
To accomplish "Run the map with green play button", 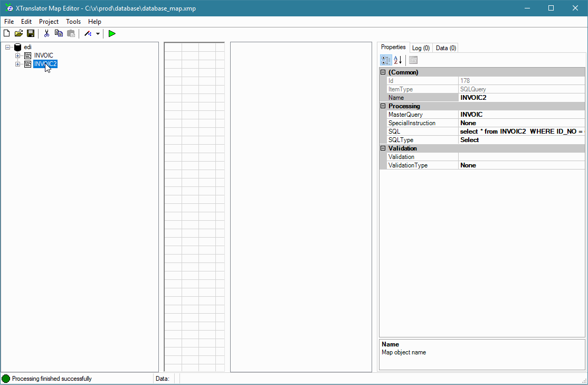I will [112, 33].
